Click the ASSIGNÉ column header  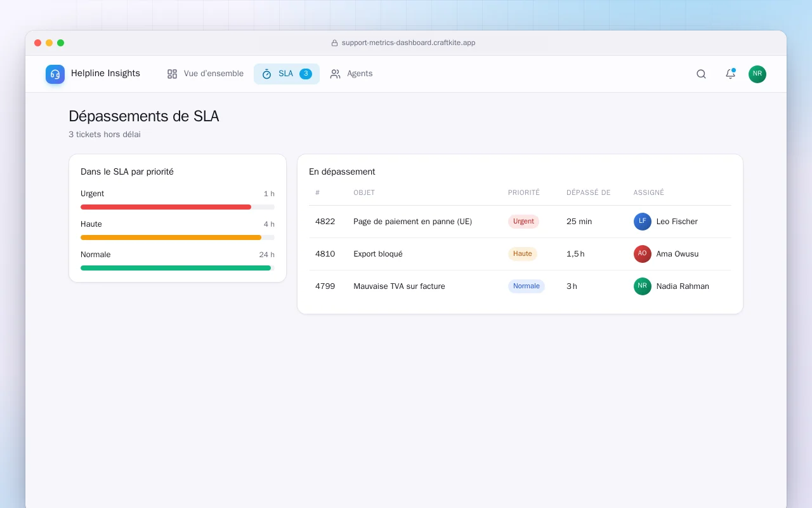pyautogui.click(x=649, y=192)
